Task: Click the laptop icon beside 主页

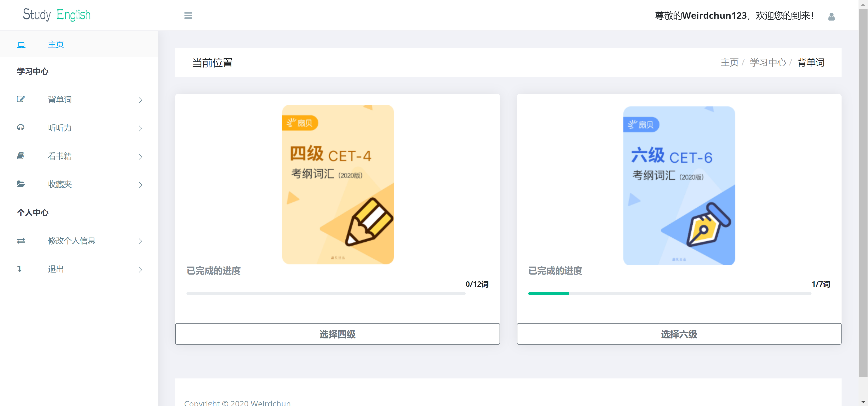Action: point(21,44)
